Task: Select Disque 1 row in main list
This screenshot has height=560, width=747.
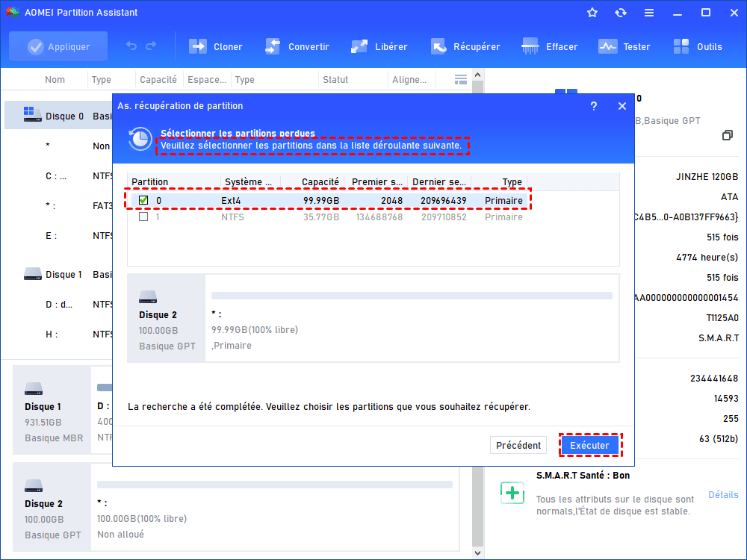Action: point(58,274)
